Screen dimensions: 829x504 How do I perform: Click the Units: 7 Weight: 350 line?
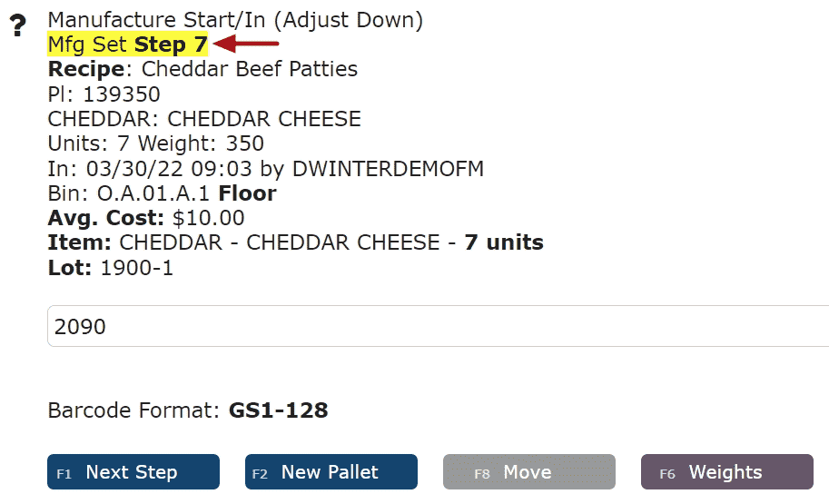click(155, 143)
